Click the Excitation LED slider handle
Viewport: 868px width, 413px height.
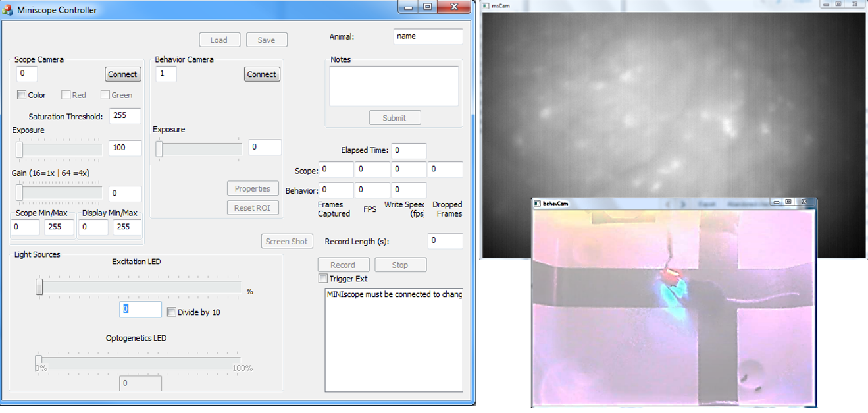39,287
